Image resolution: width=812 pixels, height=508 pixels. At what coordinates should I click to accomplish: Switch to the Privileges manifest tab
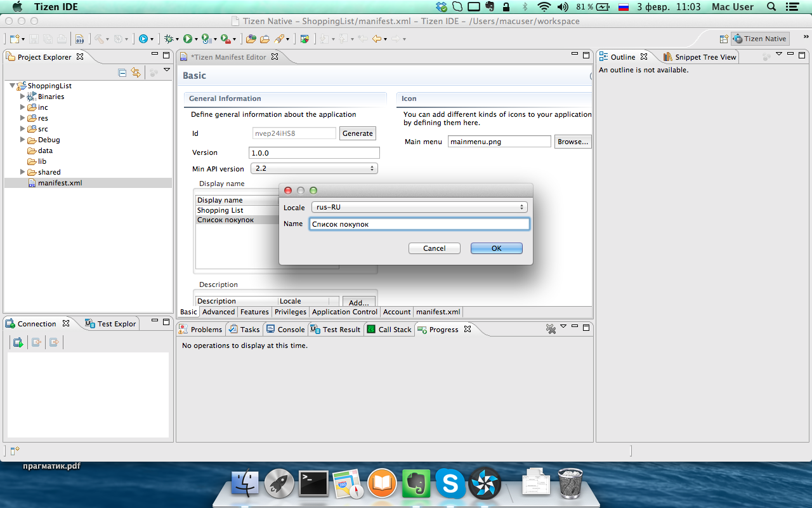(x=291, y=312)
